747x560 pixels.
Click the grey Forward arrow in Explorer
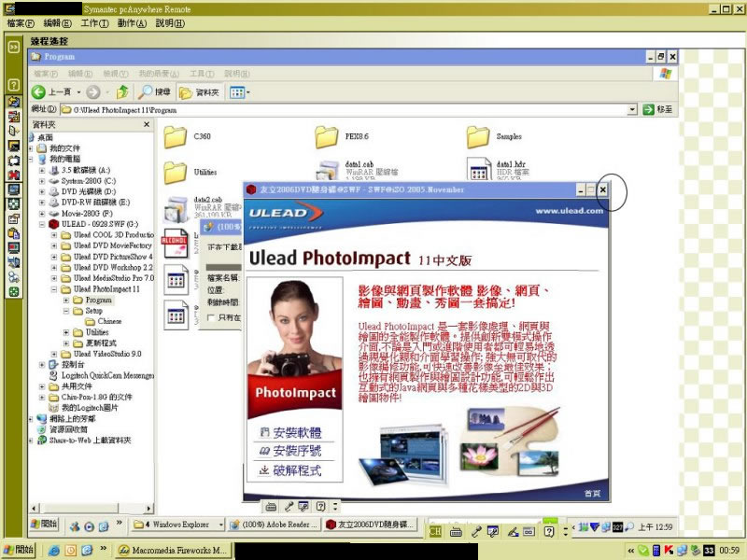tap(92, 91)
